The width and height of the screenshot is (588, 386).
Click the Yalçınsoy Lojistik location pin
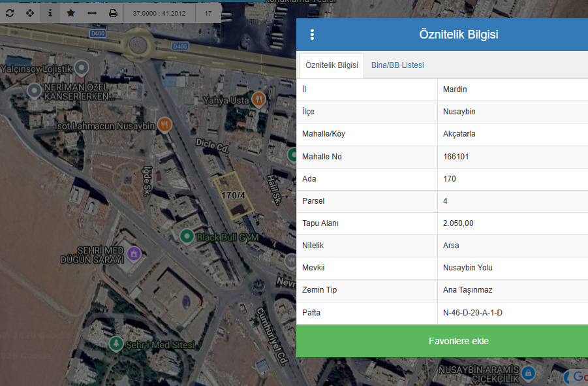point(82,67)
